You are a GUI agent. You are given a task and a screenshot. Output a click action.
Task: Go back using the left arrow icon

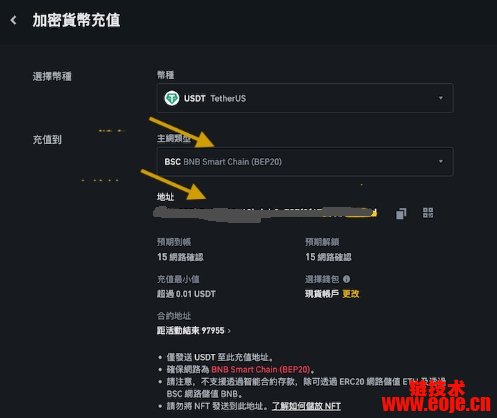13,20
